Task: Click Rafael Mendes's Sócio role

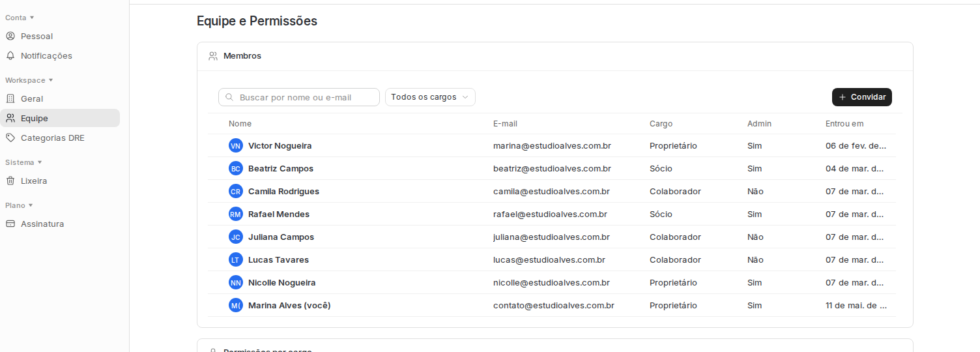Action: 661,214
